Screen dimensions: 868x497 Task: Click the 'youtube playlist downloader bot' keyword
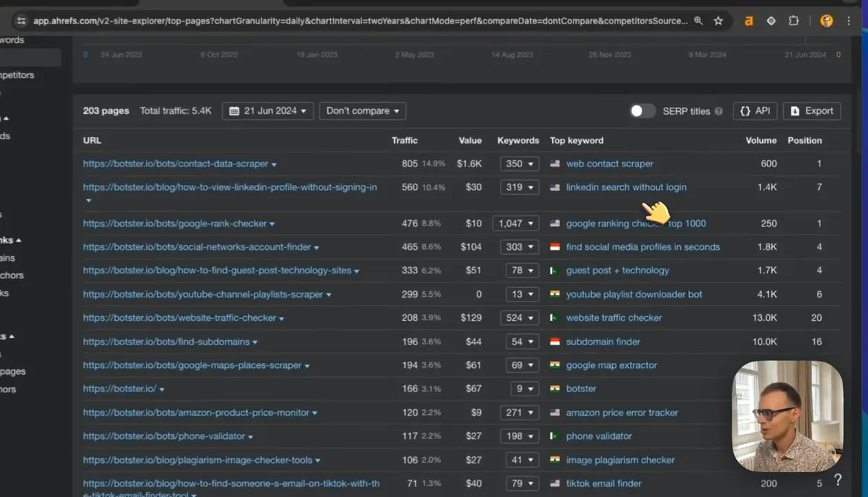[634, 295]
